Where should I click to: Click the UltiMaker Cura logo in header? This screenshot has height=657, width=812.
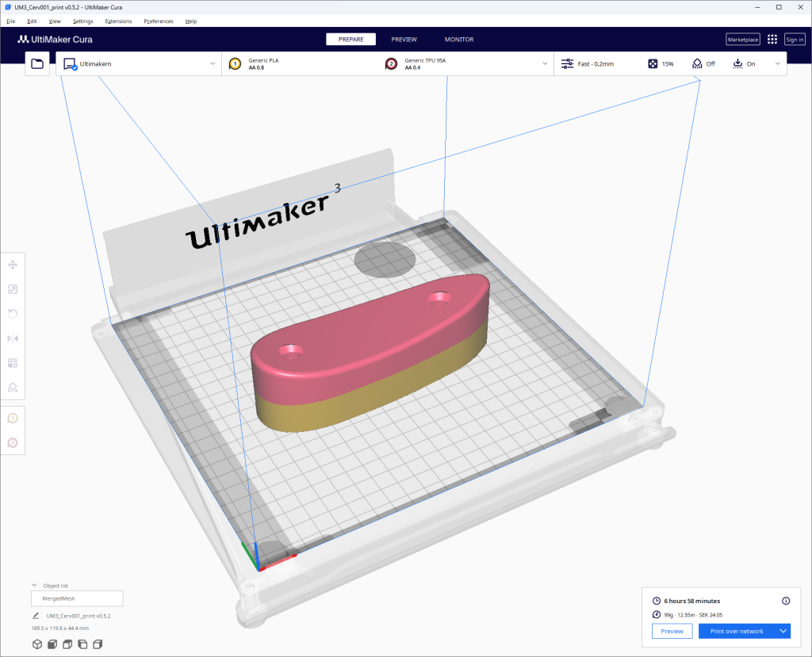tap(55, 40)
